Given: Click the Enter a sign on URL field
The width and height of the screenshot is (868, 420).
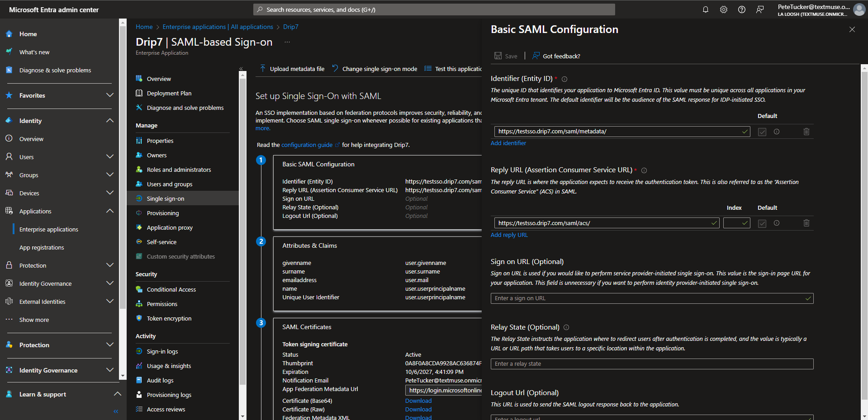Looking at the screenshot, I should pyautogui.click(x=652, y=298).
